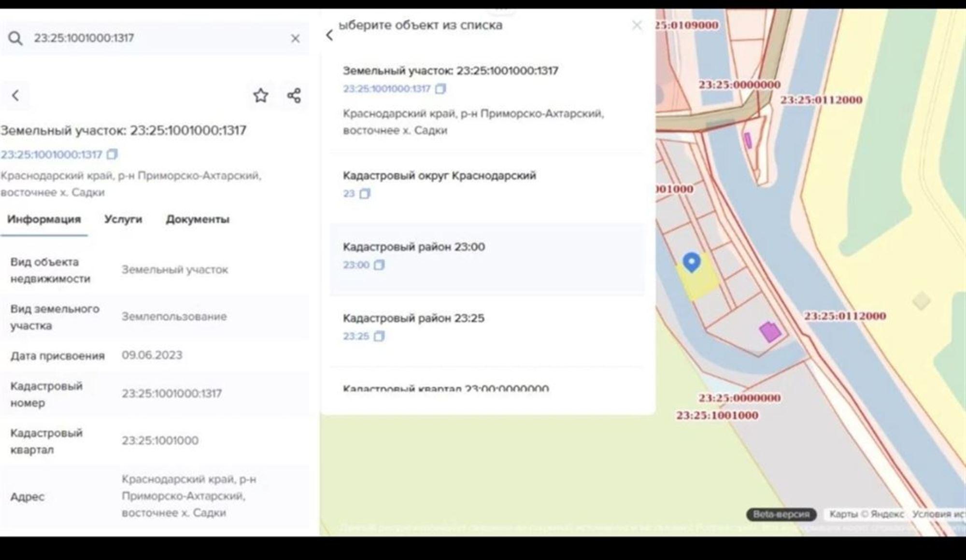
Task: Copy code of Кадастровый район 23:25
Action: [380, 336]
